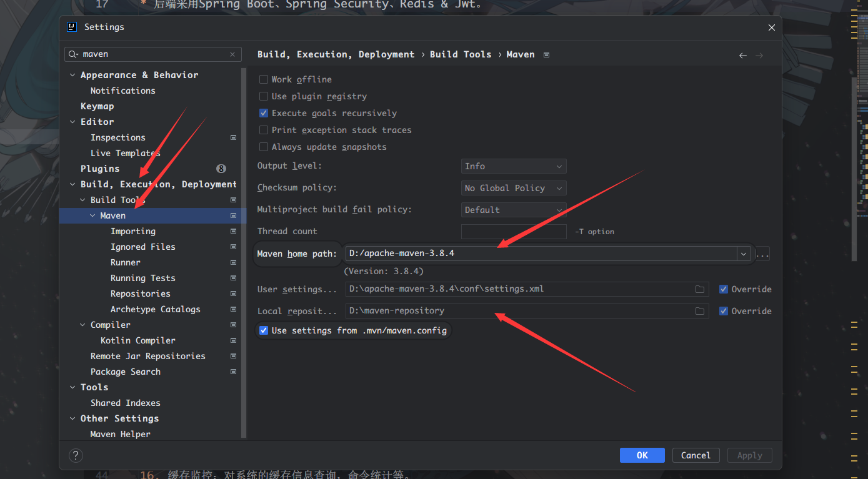Click project icon on Inspections row

click(233, 137)
